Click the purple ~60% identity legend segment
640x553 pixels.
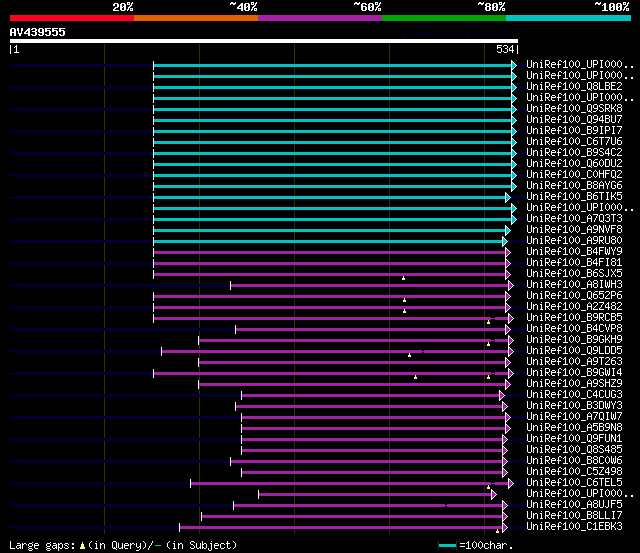(x=320, y=18)
